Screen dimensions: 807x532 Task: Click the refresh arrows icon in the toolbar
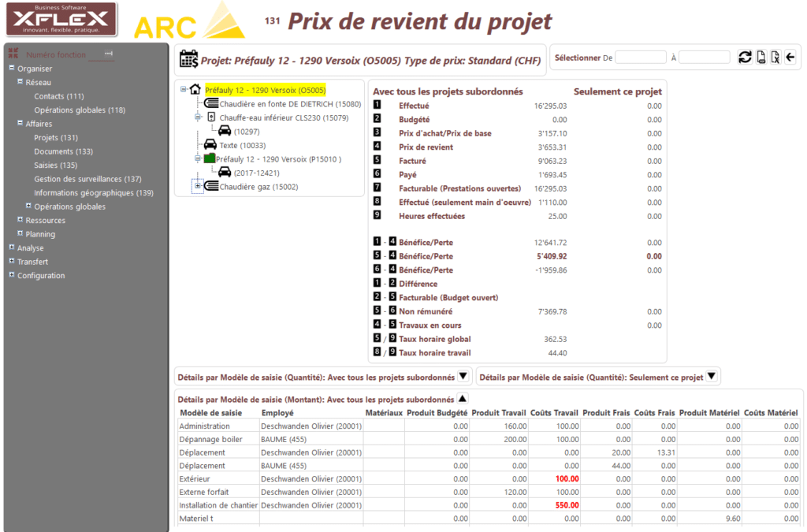point(745,57)
